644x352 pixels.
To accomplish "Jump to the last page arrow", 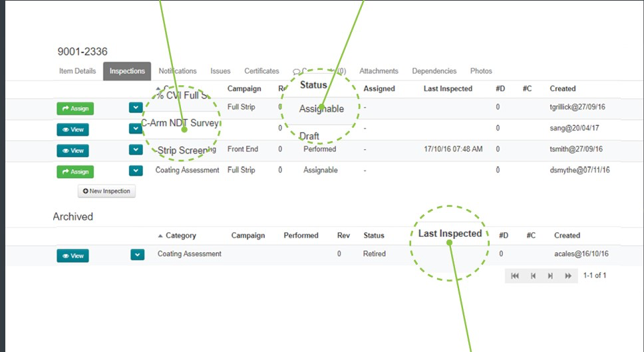I will 568,276.
